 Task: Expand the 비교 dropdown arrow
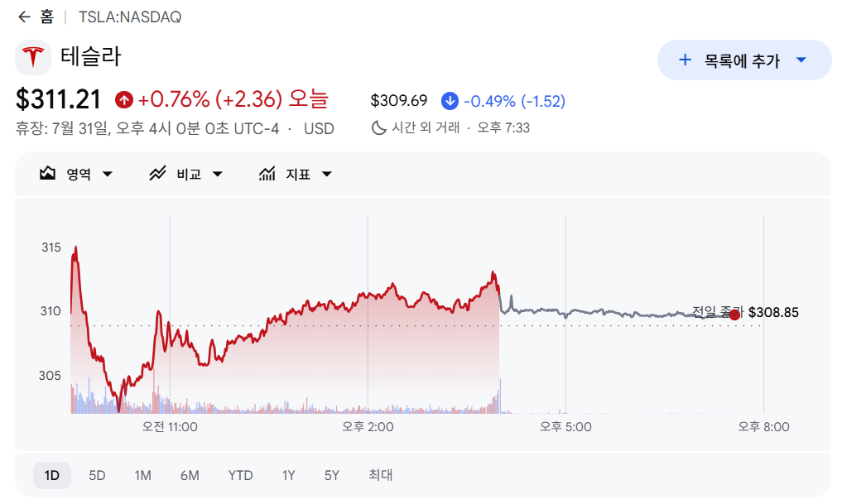click(218, 174)
